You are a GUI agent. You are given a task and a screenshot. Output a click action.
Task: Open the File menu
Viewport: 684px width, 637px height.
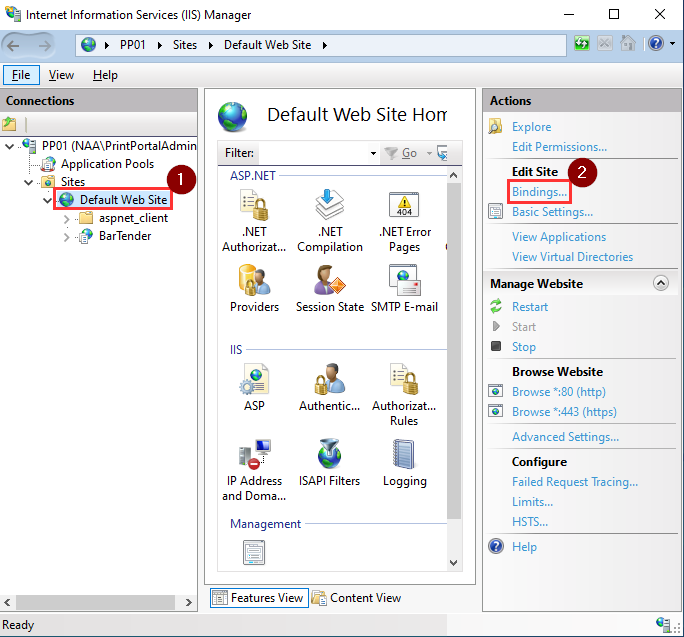click(x=21, y=75)
